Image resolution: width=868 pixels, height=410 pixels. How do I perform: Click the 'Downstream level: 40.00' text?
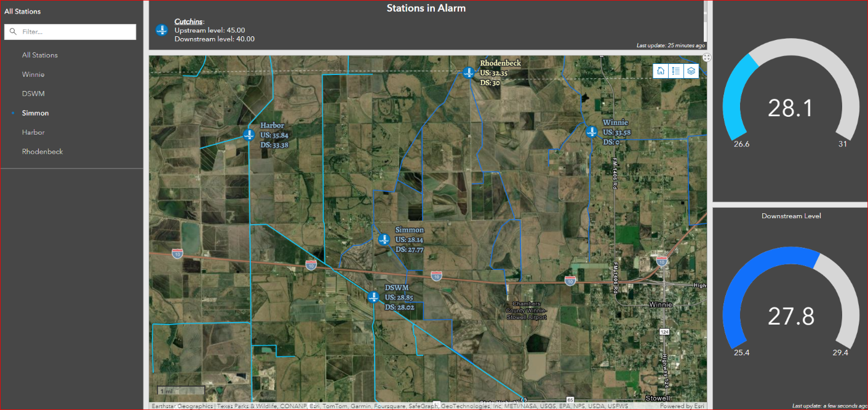(215, 39)
